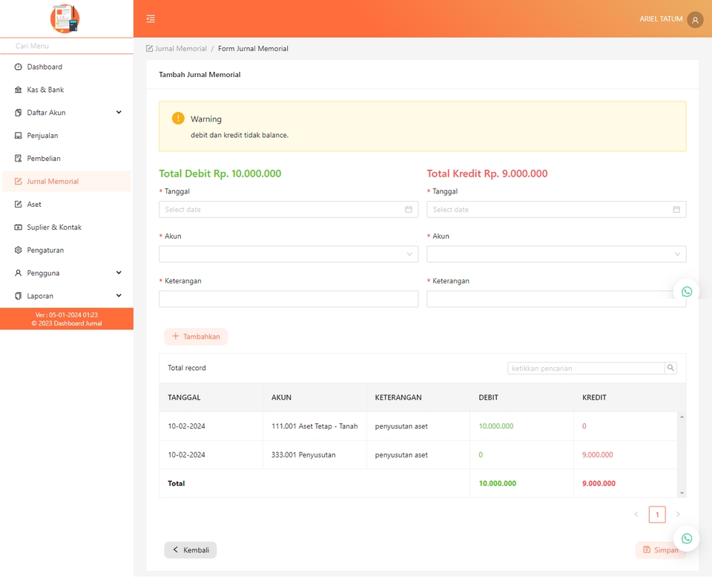The height and width of the screenshot is (588, 712).
Task: Click the Penjualan icon
Action: tap(18, 135)
